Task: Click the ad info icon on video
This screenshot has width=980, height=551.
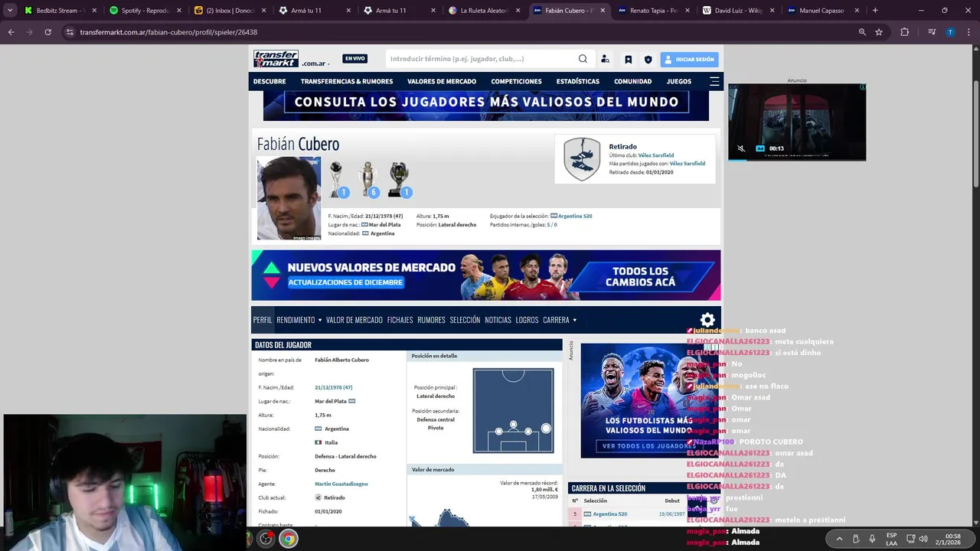Action: pos(862,87)
